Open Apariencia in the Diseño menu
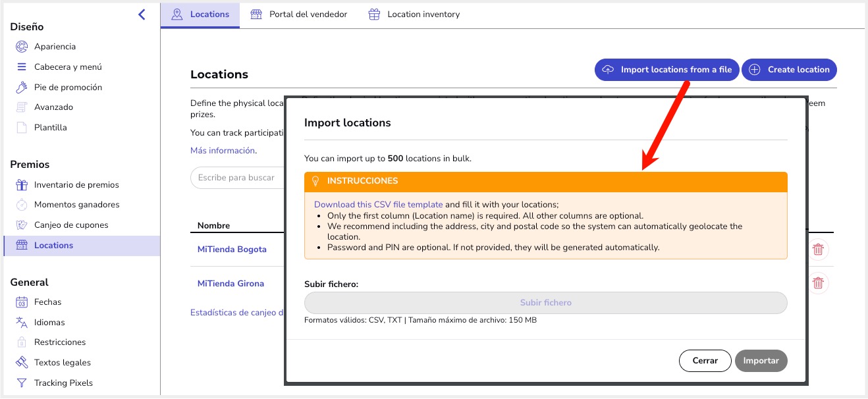This screenshot has height=399, width=868. (55, 47)
